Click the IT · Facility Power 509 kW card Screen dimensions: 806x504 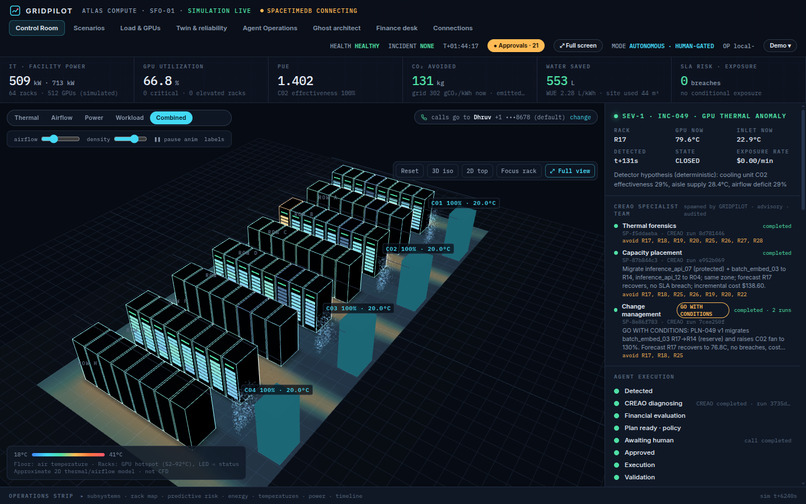[67, 80]
